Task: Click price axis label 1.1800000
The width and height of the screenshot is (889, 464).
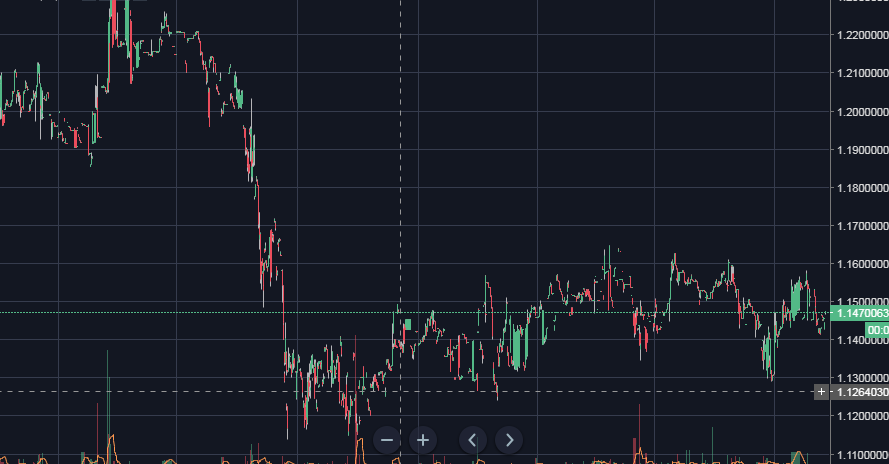Action: pyautogui.click(x=862, y=188)
